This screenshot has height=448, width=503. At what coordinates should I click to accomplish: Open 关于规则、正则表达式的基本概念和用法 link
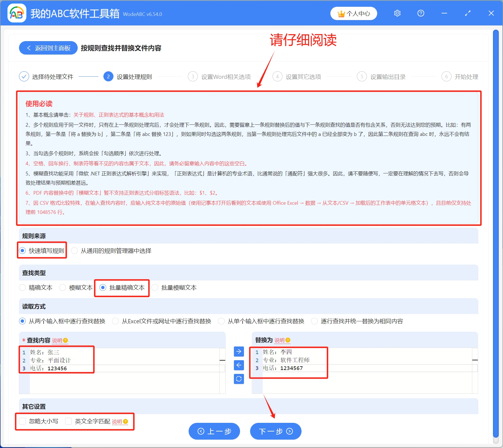coord(118,115)
